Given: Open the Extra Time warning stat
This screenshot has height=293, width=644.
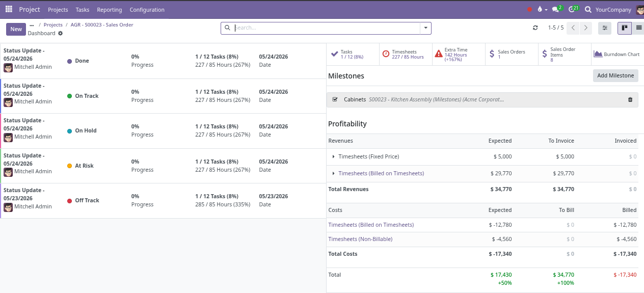Looking at the screenshot, I should 459,55.
